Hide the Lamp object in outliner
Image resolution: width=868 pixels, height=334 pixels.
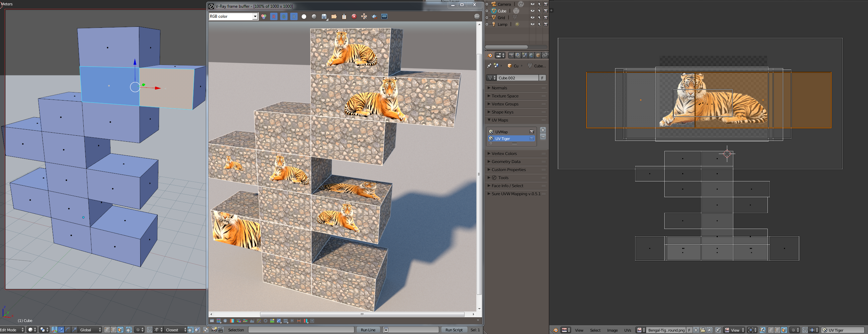[532, 24]
